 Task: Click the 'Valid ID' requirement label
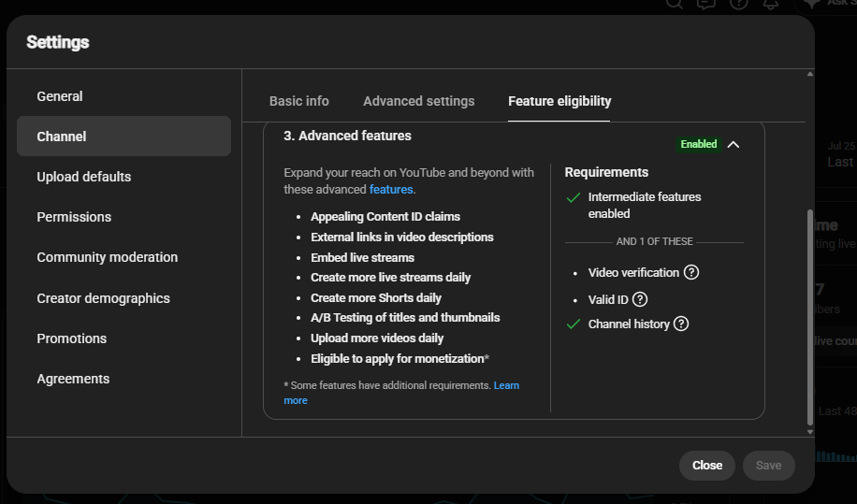coord(608,300)
